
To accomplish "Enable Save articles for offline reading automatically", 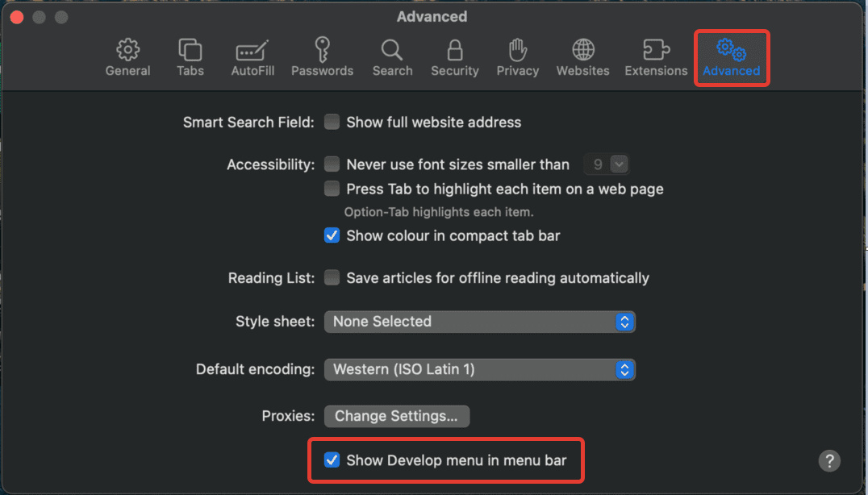I will click(332, 277).
